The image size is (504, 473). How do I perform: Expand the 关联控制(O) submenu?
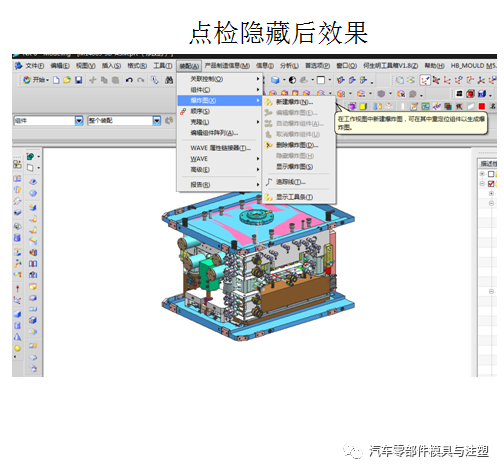pos(219,79)
